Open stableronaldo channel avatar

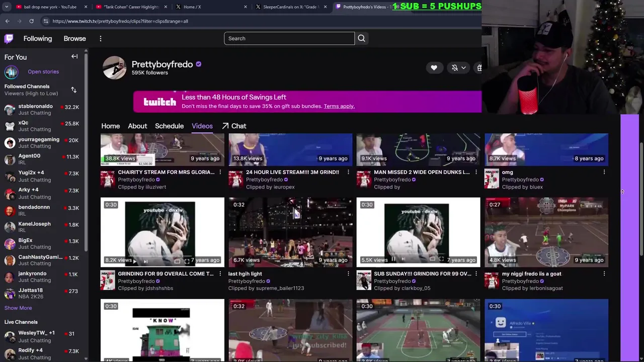coord(10,110)
